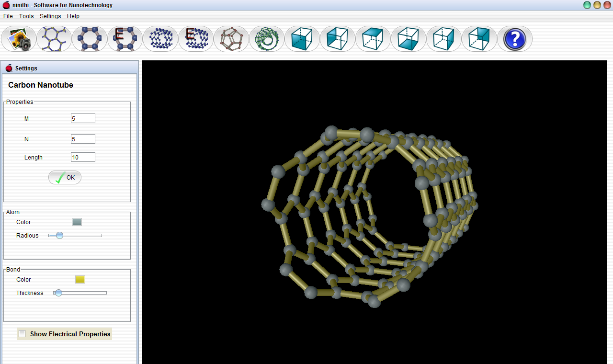The width and height of the screenshot is (613, 364).
Task: Open the blue question mark help icon
Action: click(x=515, y=39)
